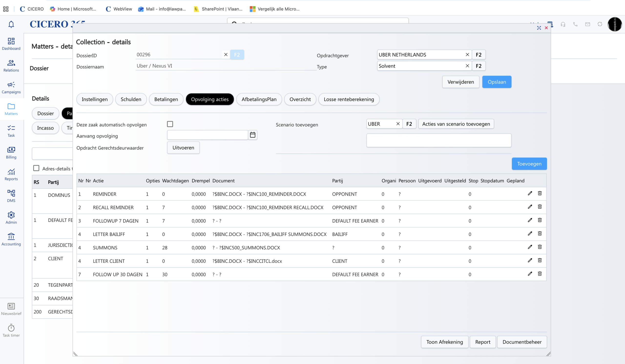The width and height of the screenshot is (625, 364).
Task: Click the Opslaan button
Action: [x=497, y=82]
